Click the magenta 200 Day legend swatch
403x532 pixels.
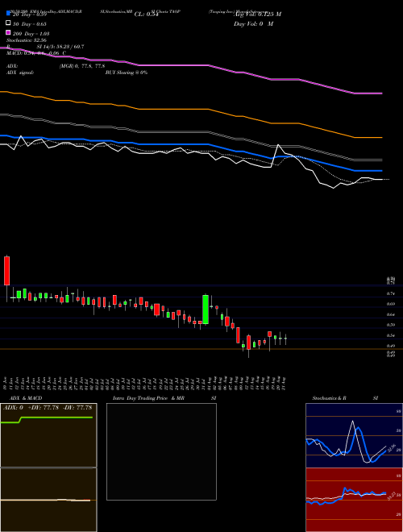tap(9, 32)
